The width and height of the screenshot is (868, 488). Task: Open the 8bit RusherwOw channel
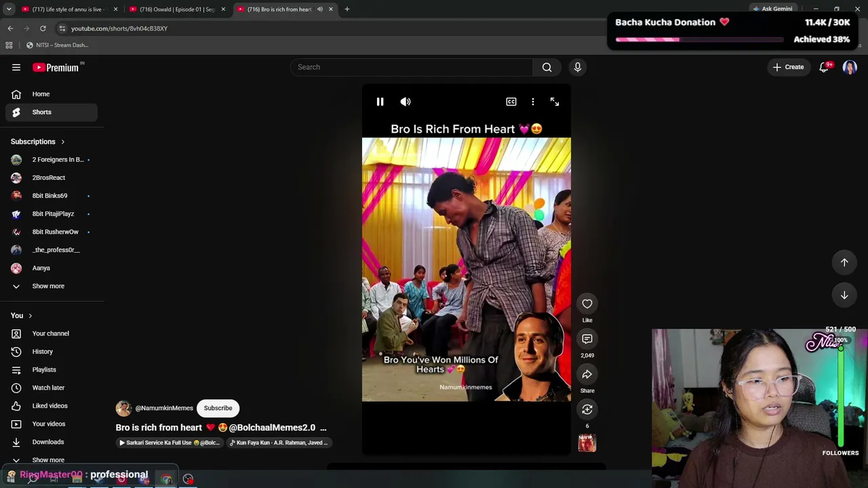52,232
